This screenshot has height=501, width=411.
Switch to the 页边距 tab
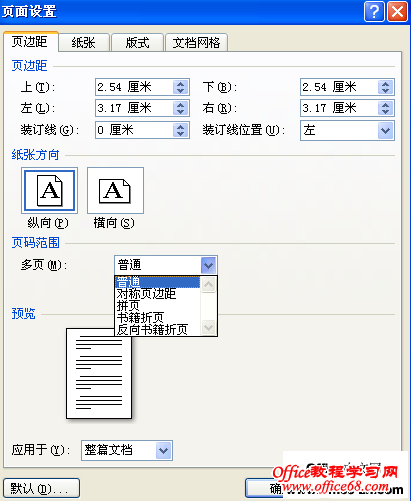pos(31,42)
